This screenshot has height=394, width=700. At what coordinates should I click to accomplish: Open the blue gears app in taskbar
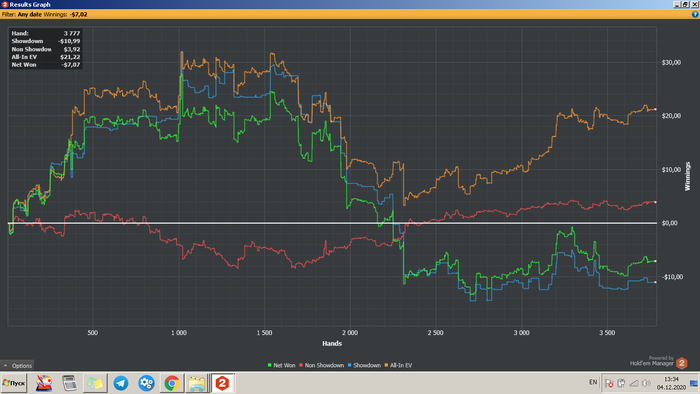tap(146, 383)
